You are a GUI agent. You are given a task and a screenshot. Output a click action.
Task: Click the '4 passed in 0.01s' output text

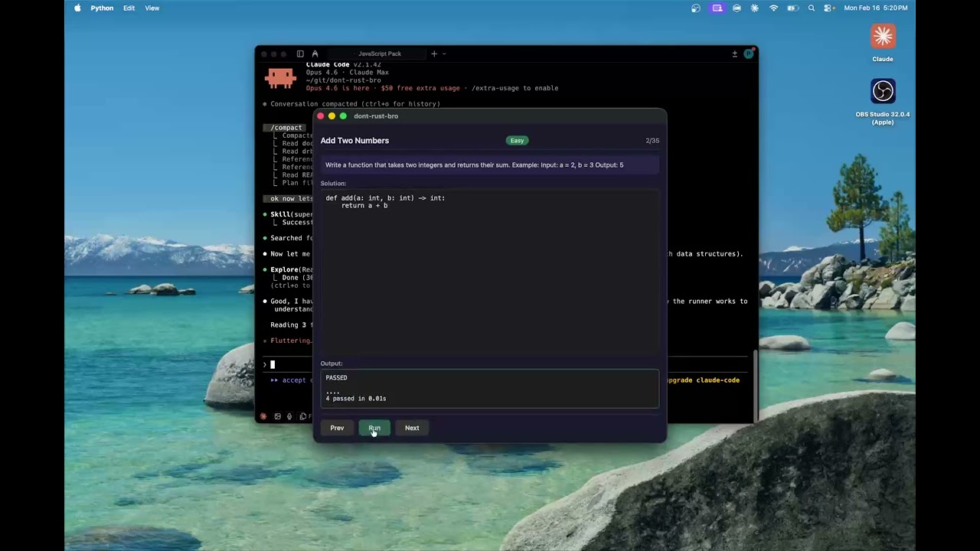(x=356, y=399)
